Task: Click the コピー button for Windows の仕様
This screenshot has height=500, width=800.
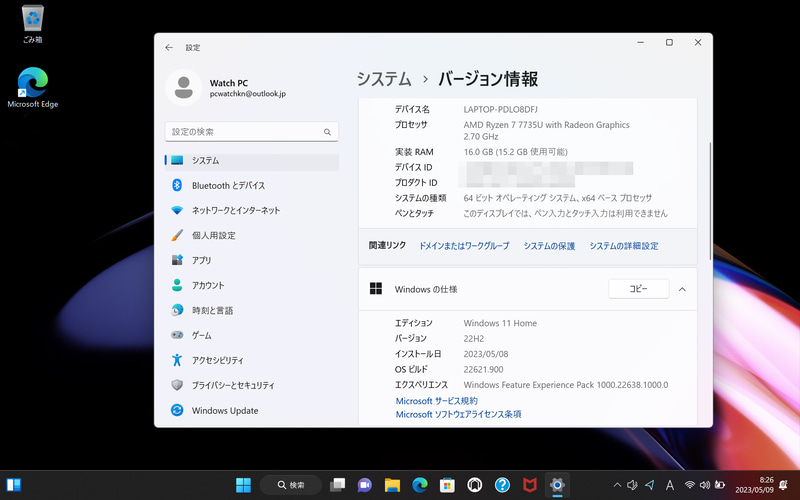Action: (x=638, y=289)
